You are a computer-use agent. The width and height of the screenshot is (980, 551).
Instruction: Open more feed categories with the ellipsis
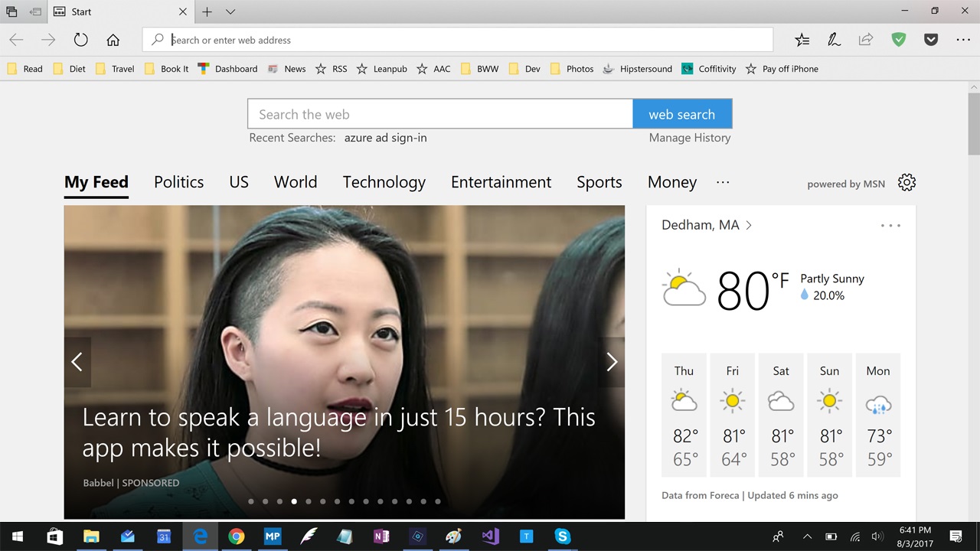[x=723, y=182]
